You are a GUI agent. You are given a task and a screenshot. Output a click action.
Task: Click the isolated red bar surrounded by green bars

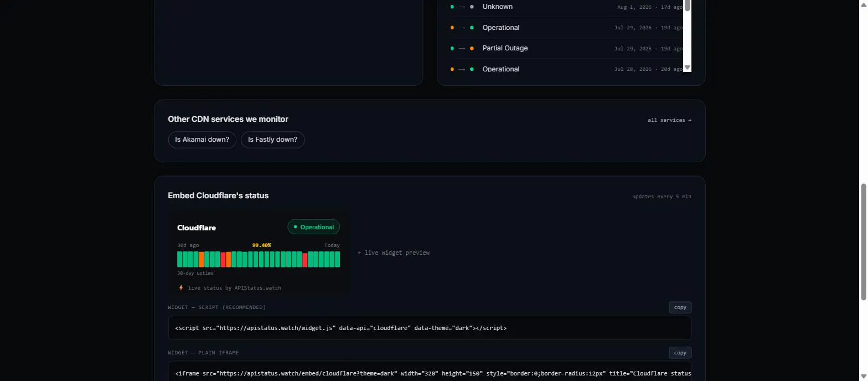click(305, 259)
